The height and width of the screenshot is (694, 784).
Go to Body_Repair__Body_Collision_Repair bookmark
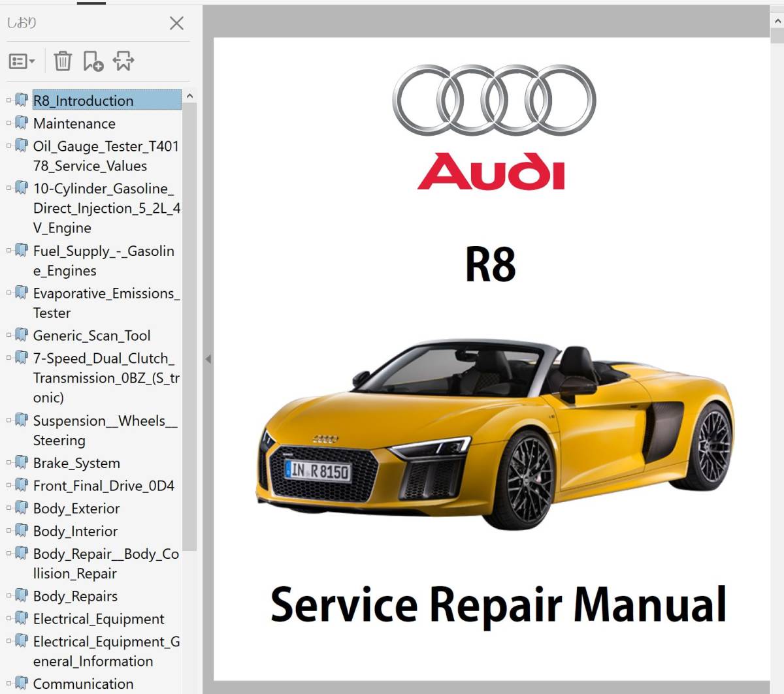pyautogui.click(x=106, y=563)
